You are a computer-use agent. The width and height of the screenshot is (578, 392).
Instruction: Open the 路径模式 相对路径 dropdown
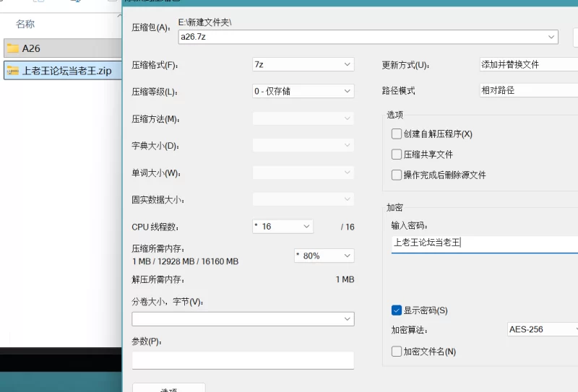529,90
